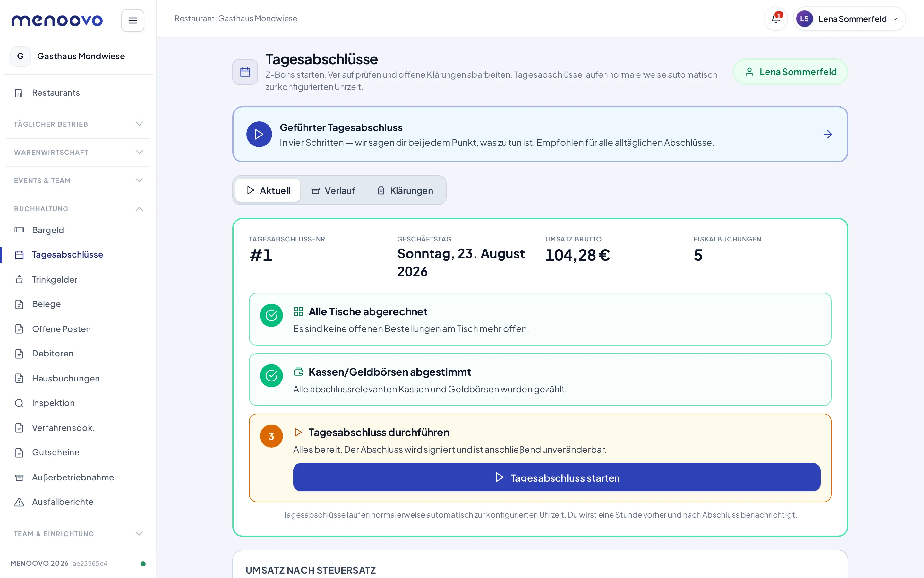Click the orange step 3 badge
Image resolution: width=924 pixels, height=578 pixels.
click(271, 436)
